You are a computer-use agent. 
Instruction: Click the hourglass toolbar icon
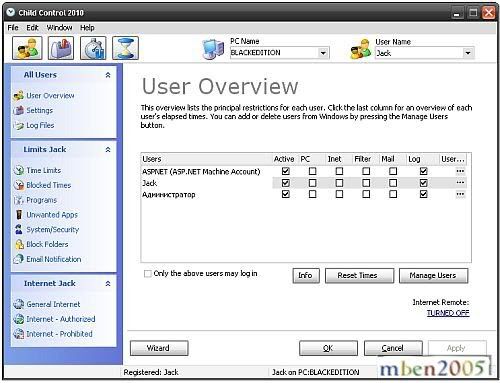tap(125, 48)
